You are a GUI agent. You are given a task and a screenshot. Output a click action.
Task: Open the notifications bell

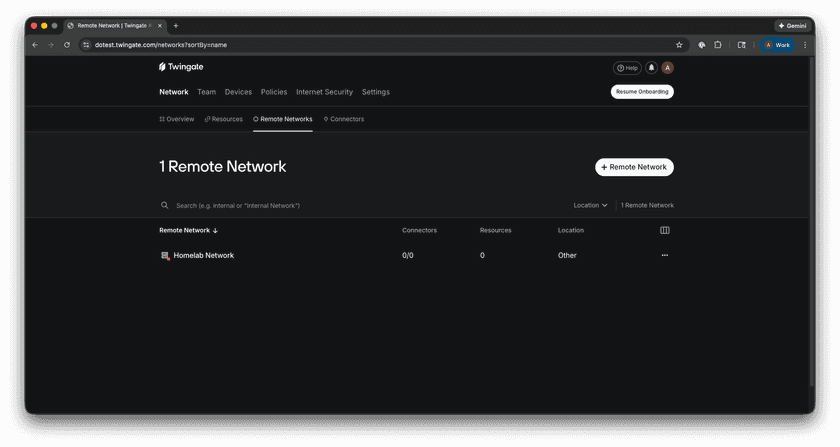(651, 68)
